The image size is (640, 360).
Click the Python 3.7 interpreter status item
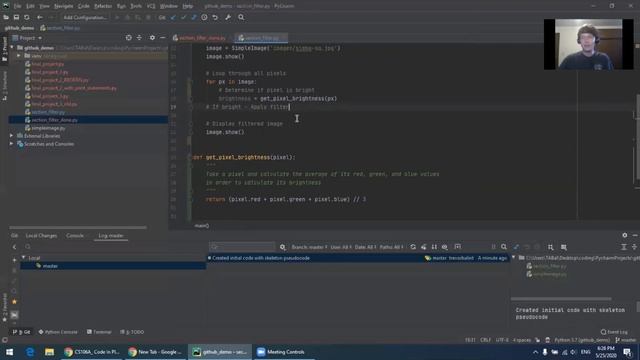582,340
